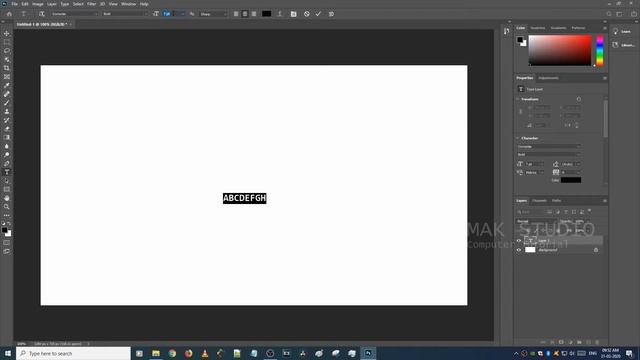This screenshot has width=640, height=360.
Task: Open the Learn panel
Action: (x=622, y=31)
